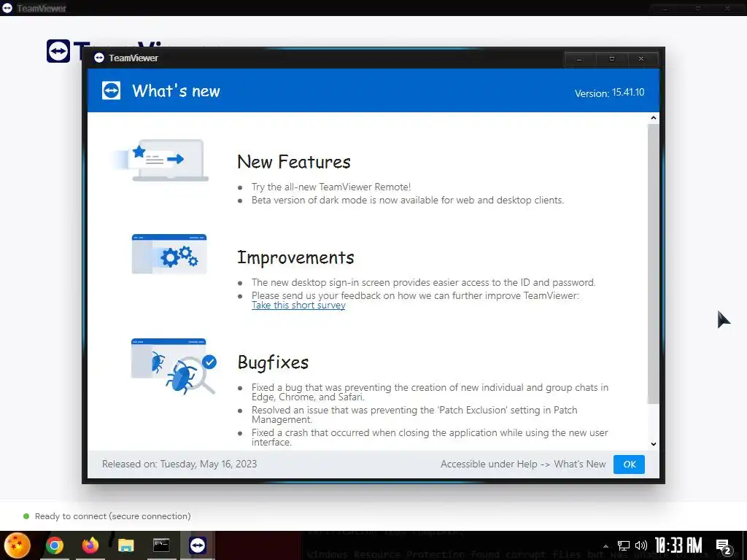The height and width of the screenshot is (560, 747).
Task: Click the 'Improvements' heading
Action: [296, 257]
